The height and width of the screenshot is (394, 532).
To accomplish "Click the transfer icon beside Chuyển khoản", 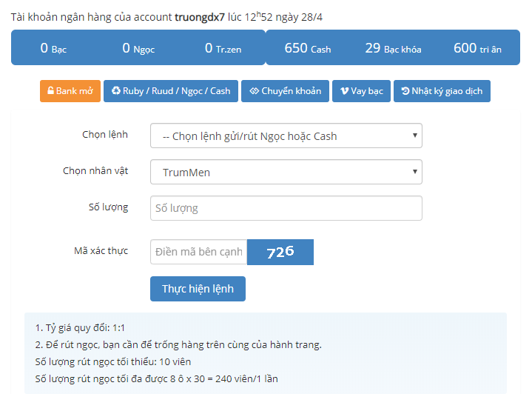I will (x=254, y=91).
